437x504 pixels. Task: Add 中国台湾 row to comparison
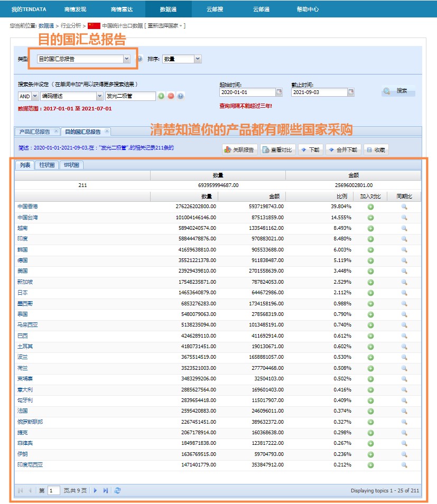[370, 218]
